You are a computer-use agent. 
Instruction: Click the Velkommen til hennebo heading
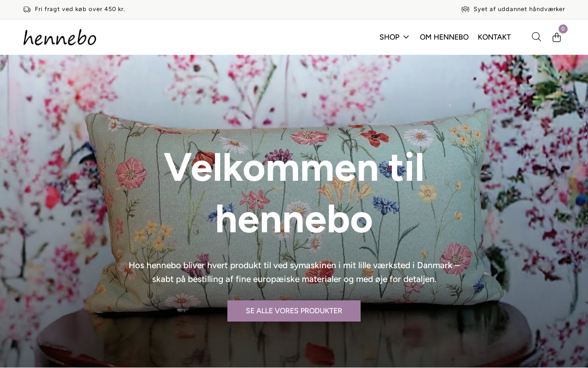(294, 193)
